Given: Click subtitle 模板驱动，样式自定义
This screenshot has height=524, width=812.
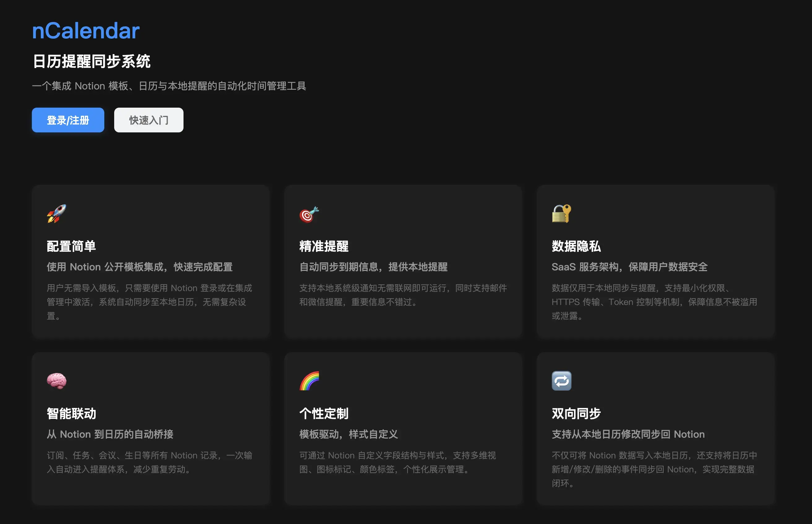Looking at the screenshot, I should point(348,434).
